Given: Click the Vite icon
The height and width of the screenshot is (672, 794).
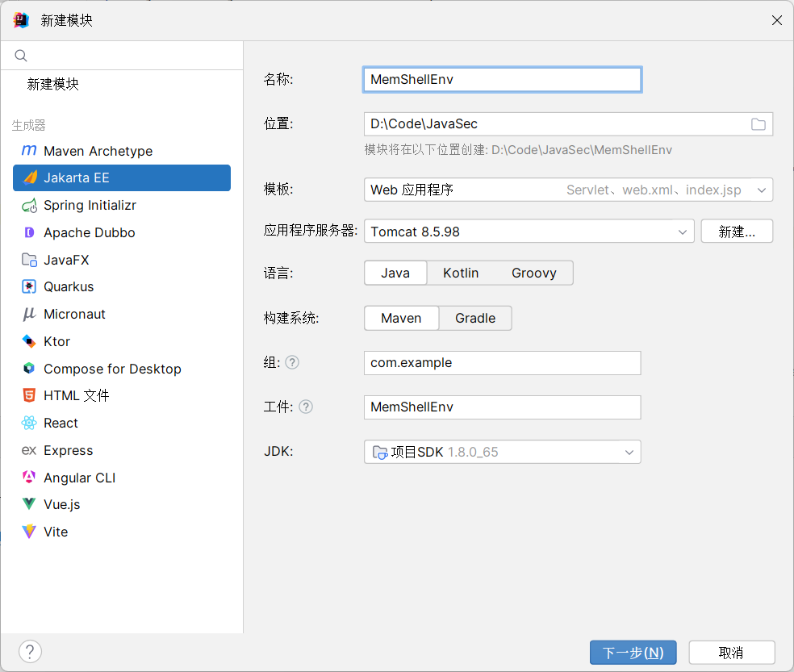Looking at the screenshot, I should (x=29, y=531).
